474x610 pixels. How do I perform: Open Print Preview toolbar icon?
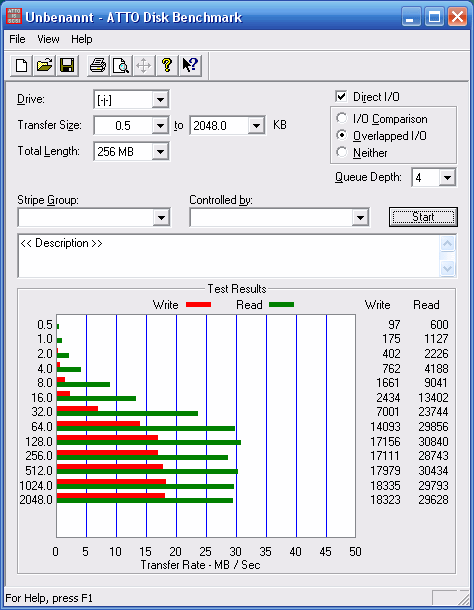(x=121, y=65)
